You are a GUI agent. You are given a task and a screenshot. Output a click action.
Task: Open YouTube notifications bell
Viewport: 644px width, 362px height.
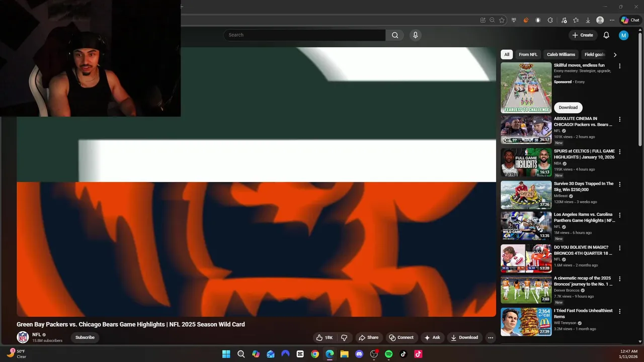606,35
